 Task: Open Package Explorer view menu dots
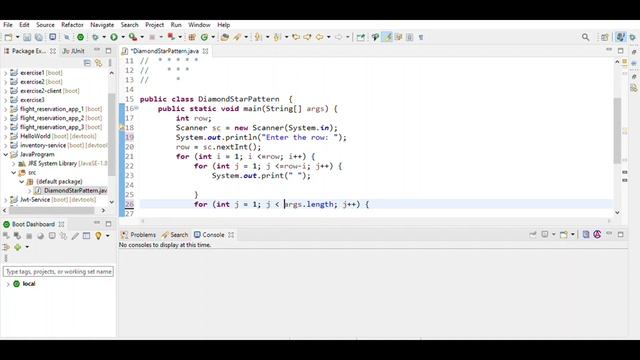(110, 63)
